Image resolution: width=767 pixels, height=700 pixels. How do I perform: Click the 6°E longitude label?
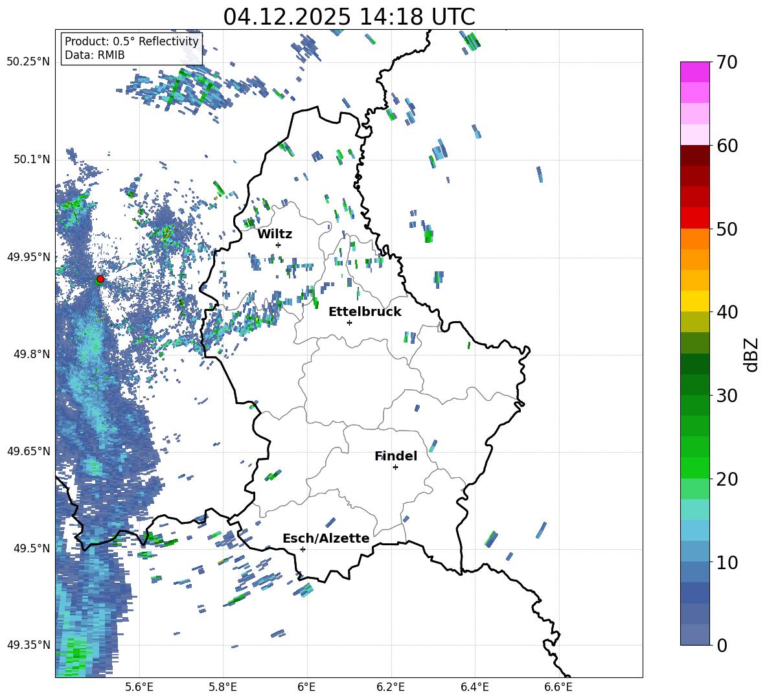tap(306, 687)
